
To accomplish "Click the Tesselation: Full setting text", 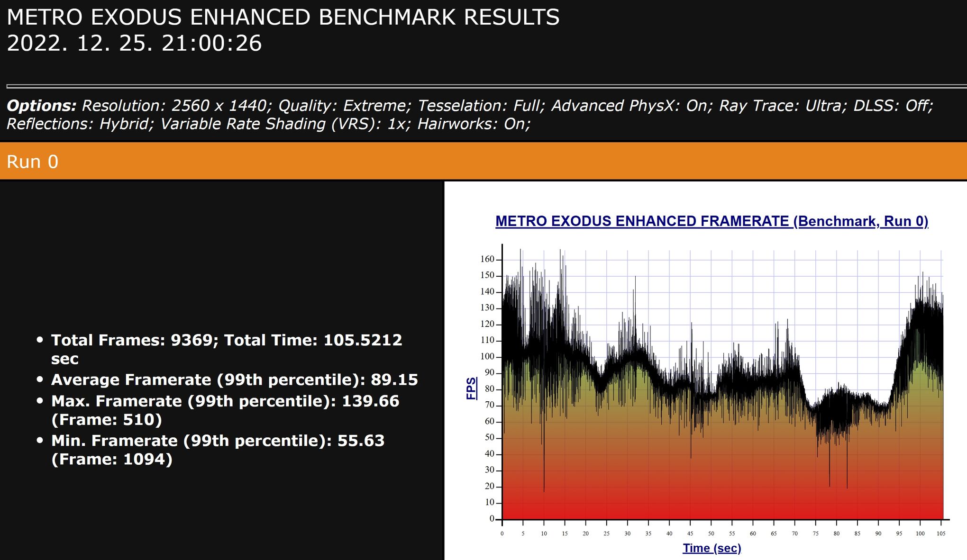I will coord(482,106).
